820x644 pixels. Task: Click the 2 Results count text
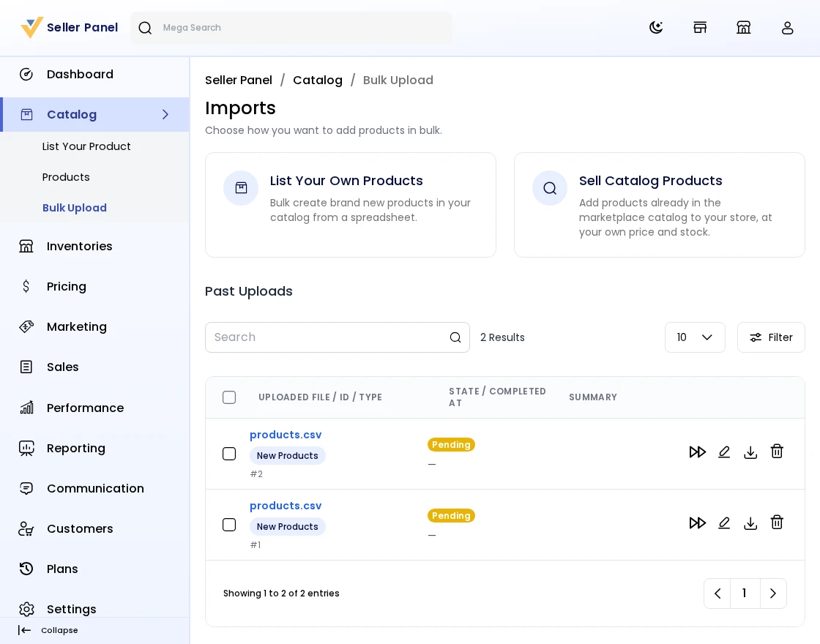point(502,337)
